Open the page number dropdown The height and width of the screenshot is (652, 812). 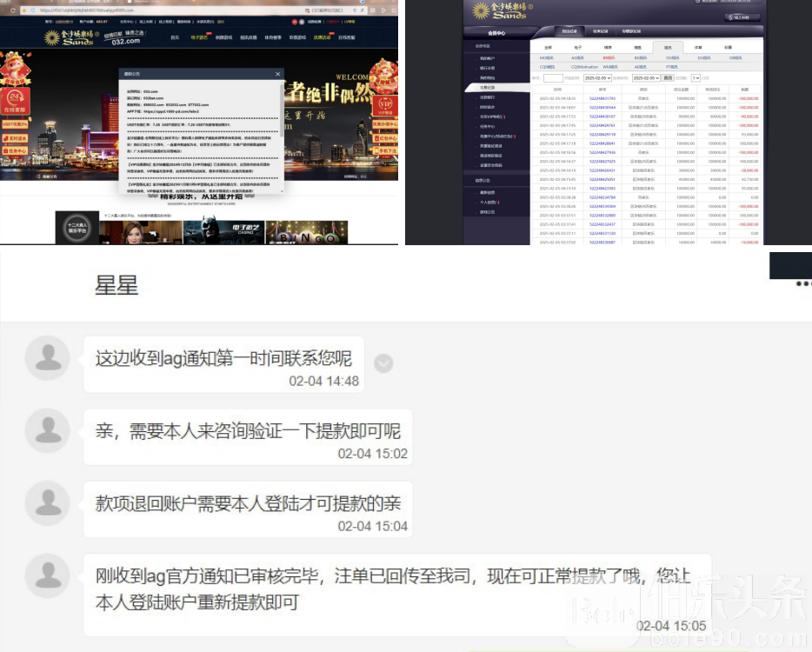[695, 77]
